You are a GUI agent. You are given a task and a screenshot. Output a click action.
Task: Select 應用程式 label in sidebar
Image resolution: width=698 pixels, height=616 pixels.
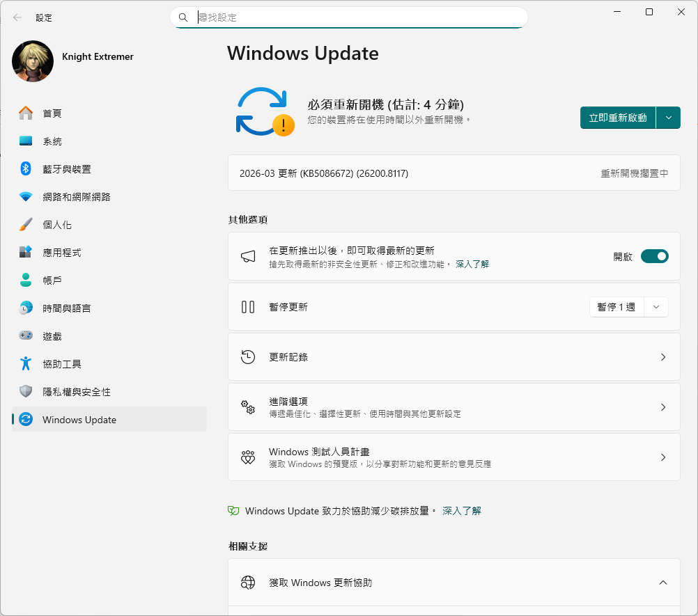(62, 253)
